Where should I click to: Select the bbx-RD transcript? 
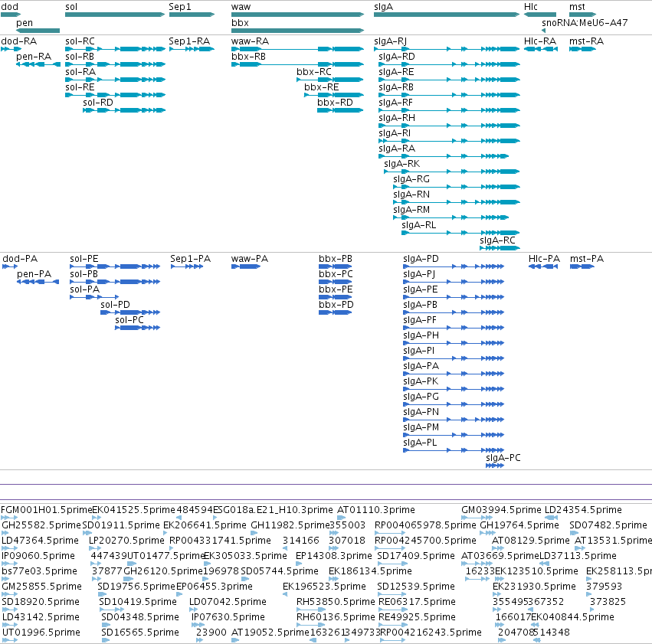pos(340,110)
